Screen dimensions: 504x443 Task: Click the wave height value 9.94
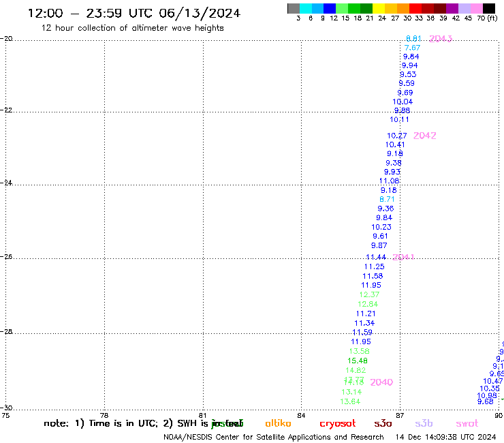pyautogui.click(x=409, y=65)
